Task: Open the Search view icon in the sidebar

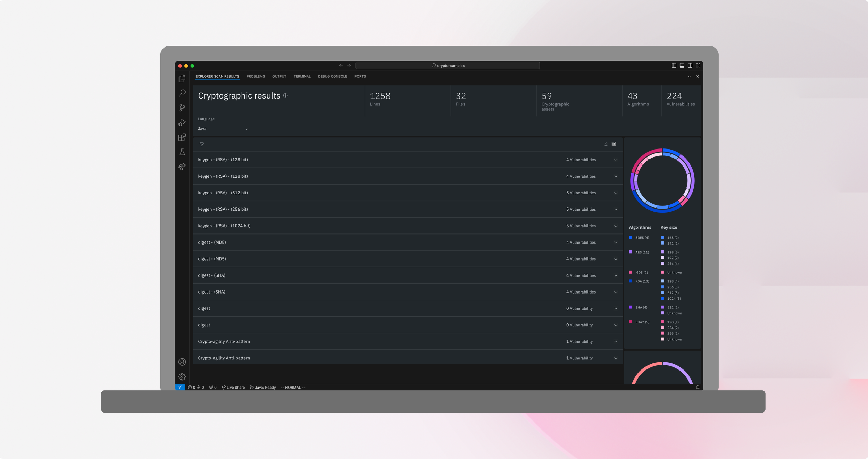Action: pos(182,93)
